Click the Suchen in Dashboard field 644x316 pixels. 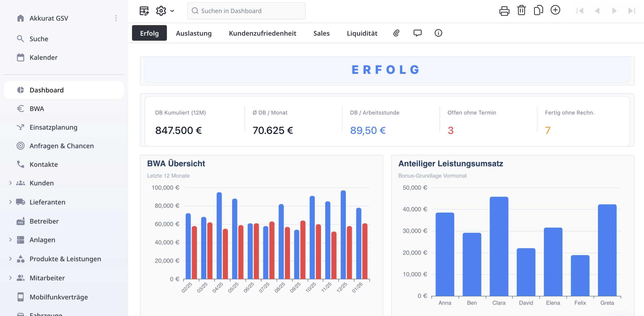pos(247,11)
